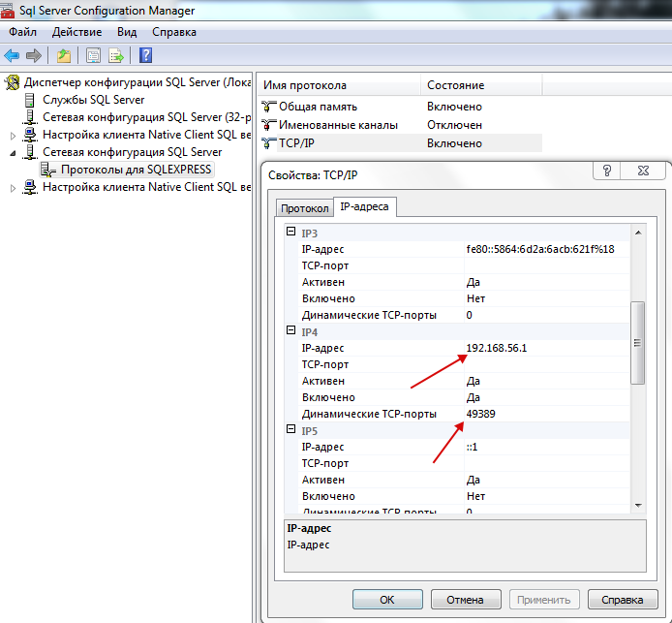Image resolution: width=672 pixels, height=623 pixels.
Task: Select Протоколы для SQLEXPRESS tree item
Action: 136,170
